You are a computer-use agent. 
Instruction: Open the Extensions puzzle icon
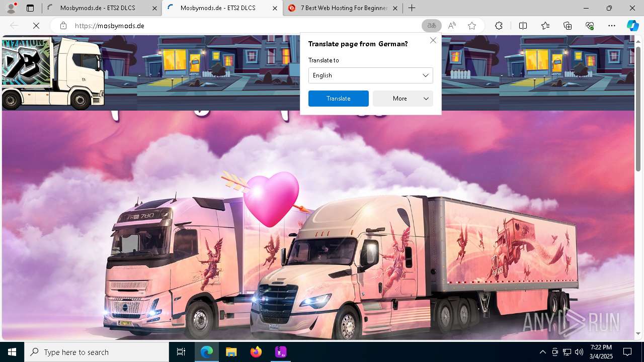click(499, 26)
